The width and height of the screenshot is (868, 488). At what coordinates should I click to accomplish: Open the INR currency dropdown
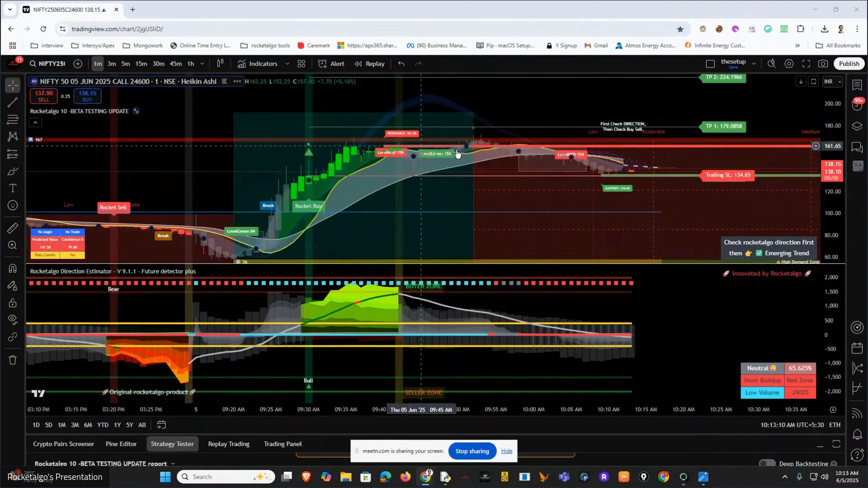[832, 82]
